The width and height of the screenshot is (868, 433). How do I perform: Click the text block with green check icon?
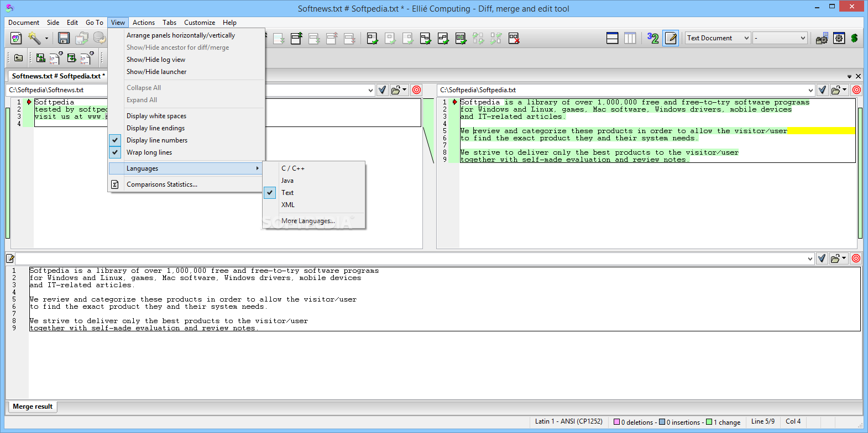pyautogui.click(x=461, y=38)
